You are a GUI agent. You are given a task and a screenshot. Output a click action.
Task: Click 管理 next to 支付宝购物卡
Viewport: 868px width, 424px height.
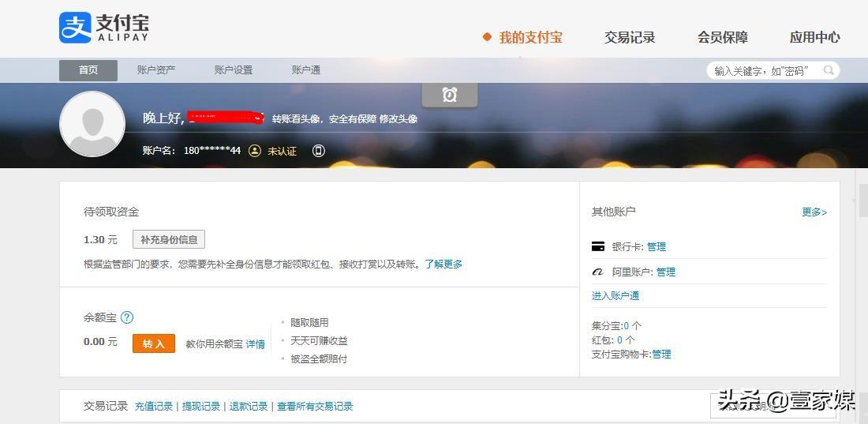(661, 355)
